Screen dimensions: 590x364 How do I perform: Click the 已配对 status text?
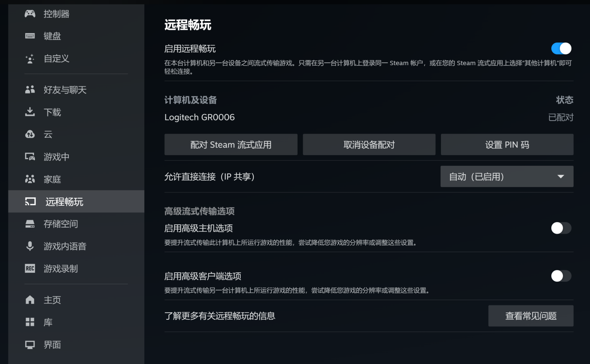561,117
